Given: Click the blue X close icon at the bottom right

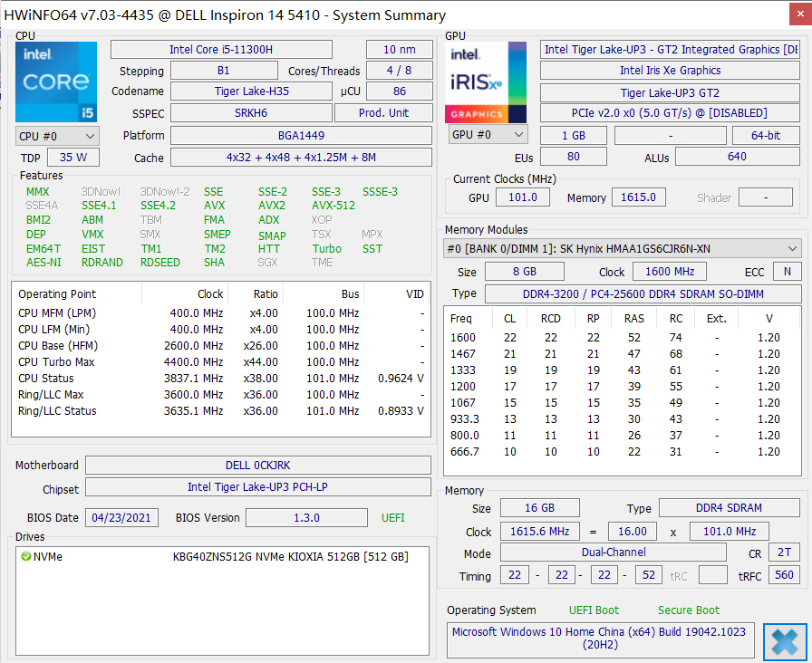Looking at the screenshot, I should click(785, 641).
